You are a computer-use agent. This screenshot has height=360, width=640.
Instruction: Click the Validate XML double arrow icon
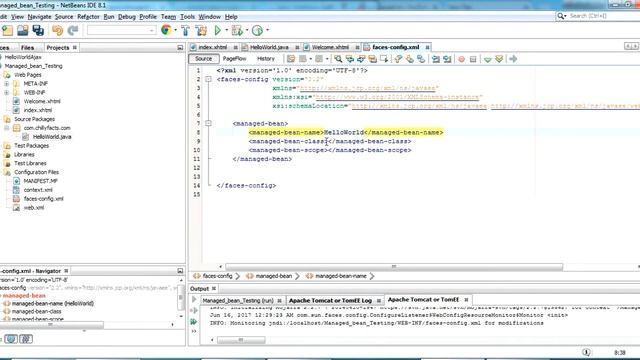(x=499, y=59)
